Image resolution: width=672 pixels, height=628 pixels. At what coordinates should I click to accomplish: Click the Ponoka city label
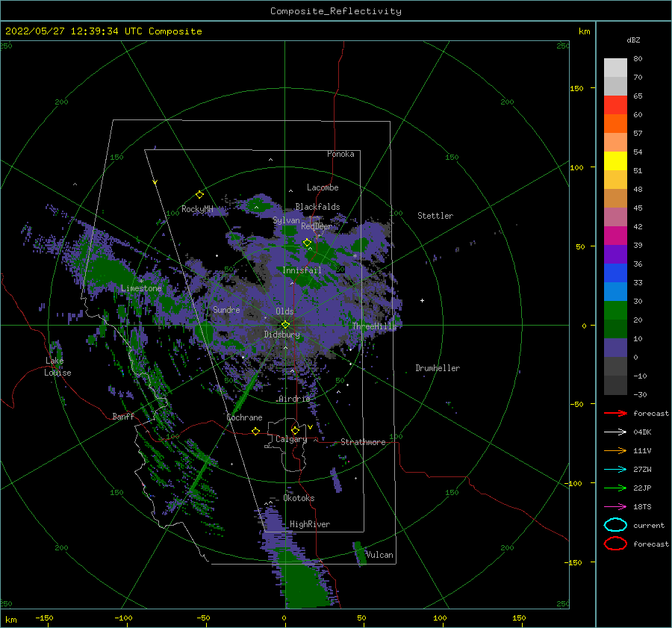click(340, 154)
